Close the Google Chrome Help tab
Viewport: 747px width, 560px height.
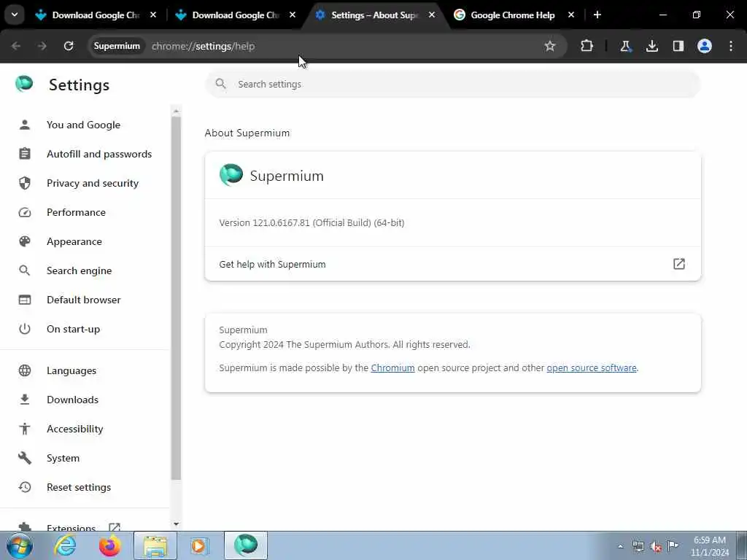[570, 15]
